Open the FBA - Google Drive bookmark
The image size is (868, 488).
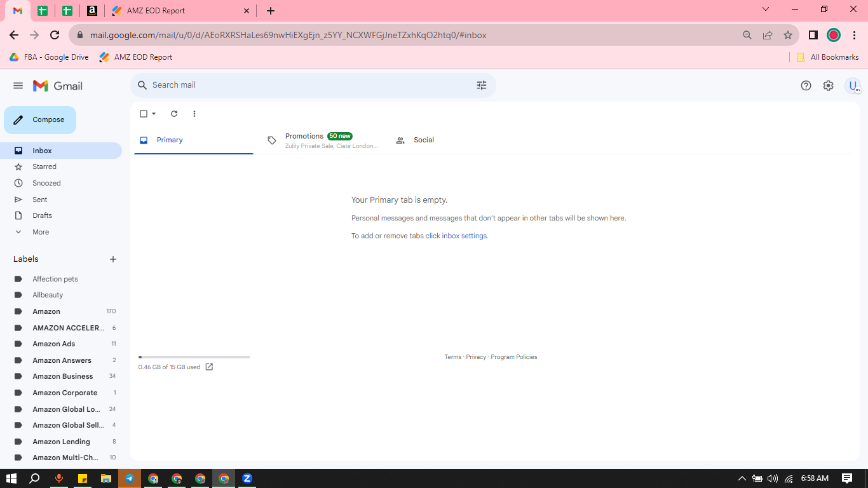tap(49, 57)
